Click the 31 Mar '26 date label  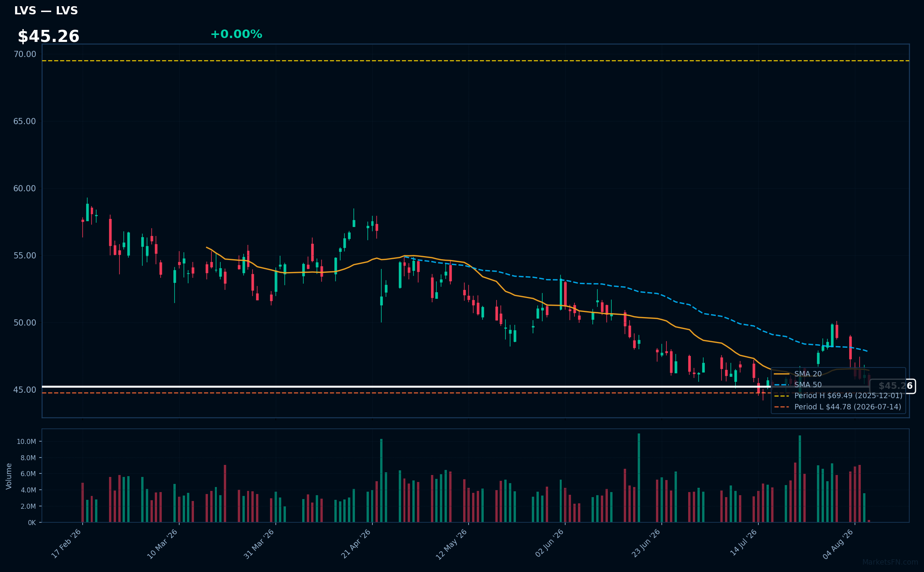click(x=259, y=544)
